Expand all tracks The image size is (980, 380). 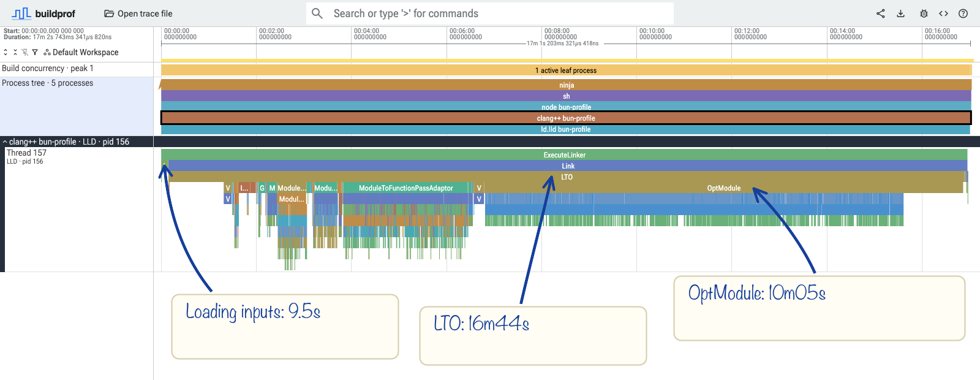click(6, 53)
